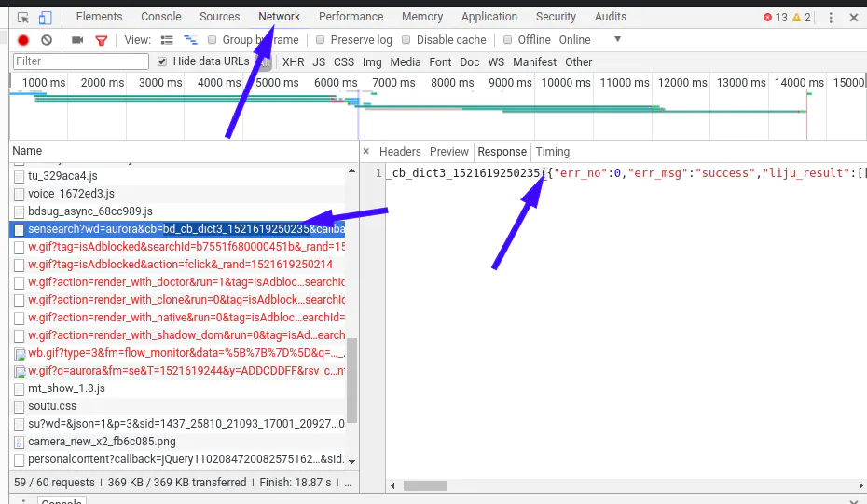Switch to the Security tab
The width and height of the screenshot is (867, 504).
tap(556, 17)
